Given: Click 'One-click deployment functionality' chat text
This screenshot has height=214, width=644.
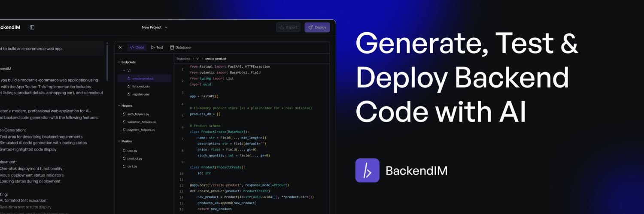Looking at the screenshot, I should pyautogui.click(x=31, y=169).
